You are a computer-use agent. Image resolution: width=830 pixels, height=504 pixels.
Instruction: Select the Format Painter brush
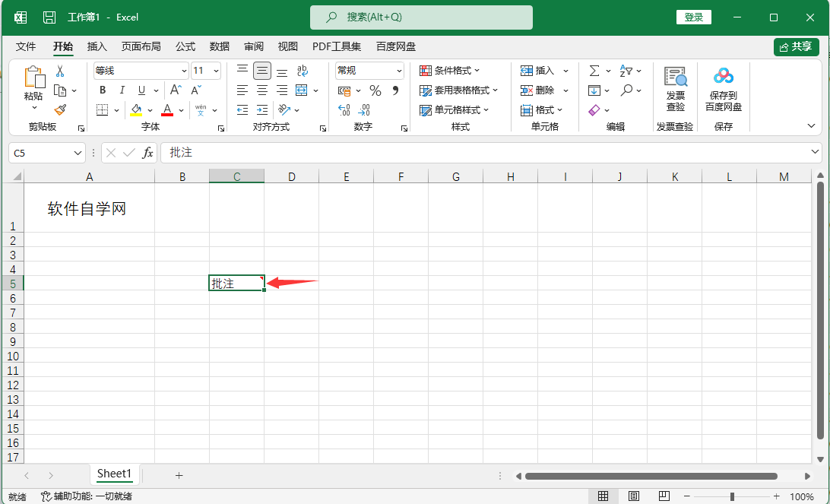[60, 109]
